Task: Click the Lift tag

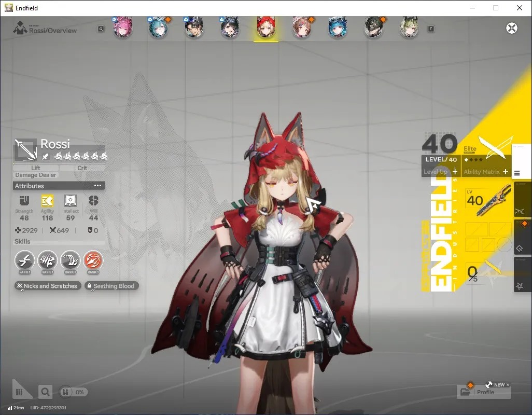Action: coord(36,168)
